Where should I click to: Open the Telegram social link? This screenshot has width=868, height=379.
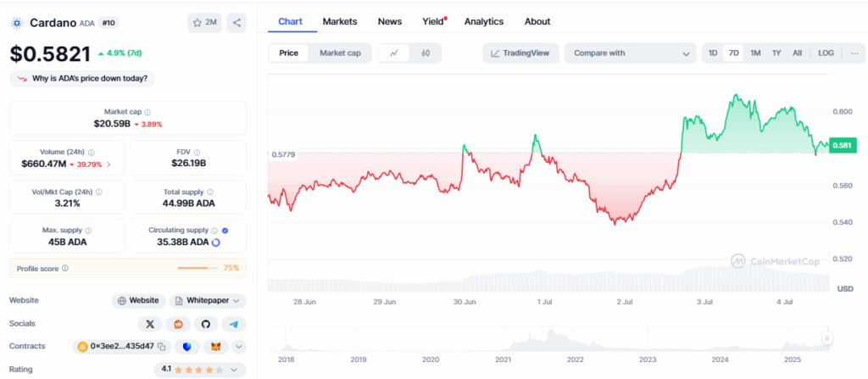(234, 324)
